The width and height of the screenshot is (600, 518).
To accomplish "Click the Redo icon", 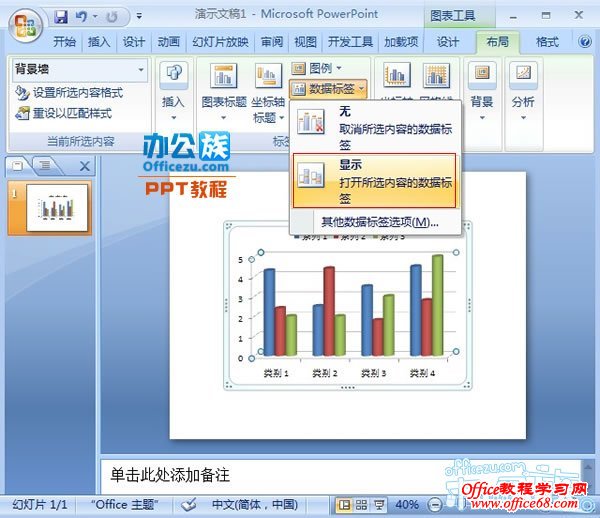I will [112, 17].
